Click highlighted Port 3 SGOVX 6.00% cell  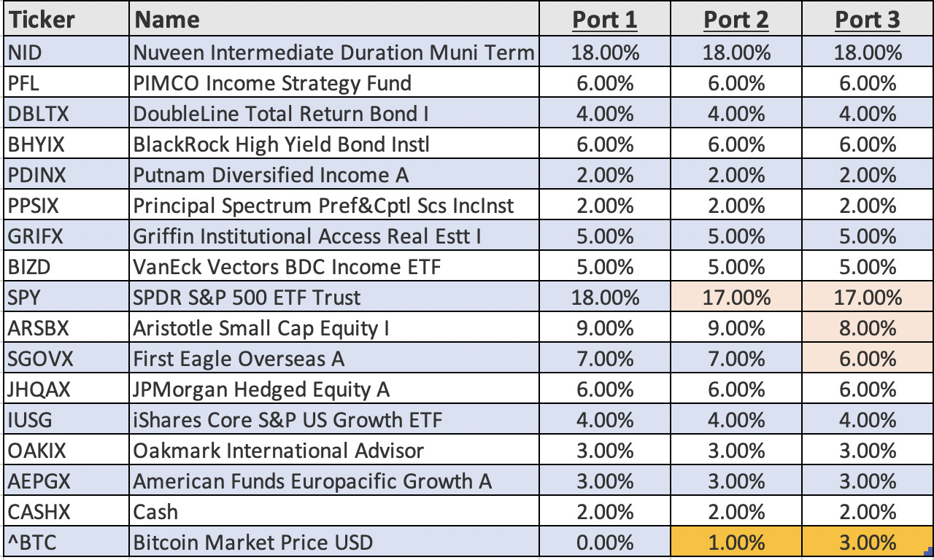[x=867, y=359]
